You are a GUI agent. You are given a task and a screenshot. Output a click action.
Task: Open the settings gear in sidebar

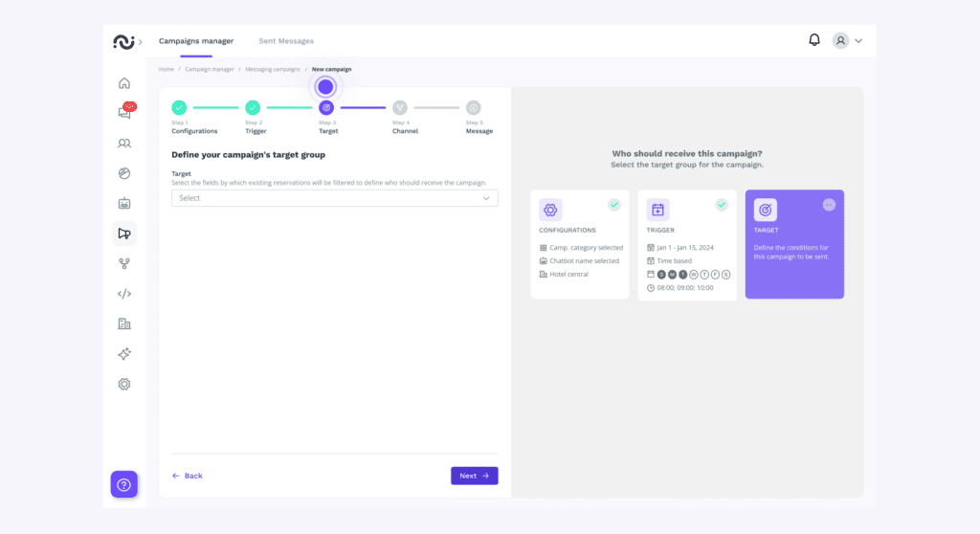(x=123, y=384)
